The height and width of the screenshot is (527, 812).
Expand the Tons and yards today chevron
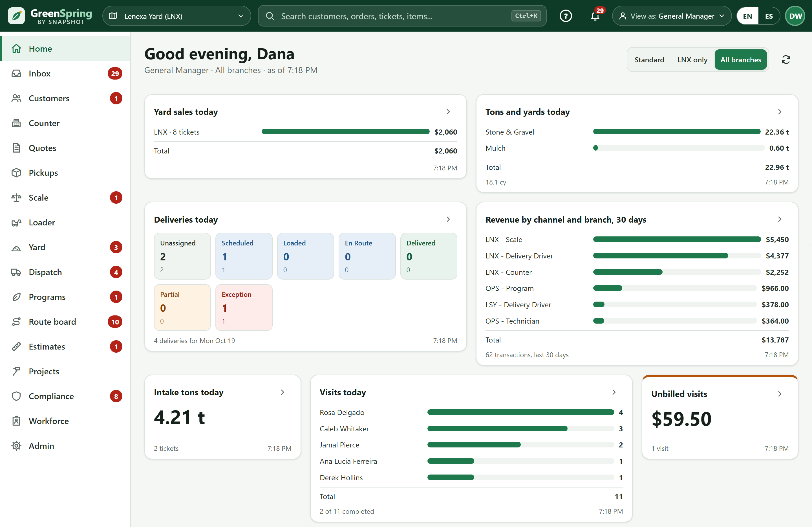click(x=780, y=112)
